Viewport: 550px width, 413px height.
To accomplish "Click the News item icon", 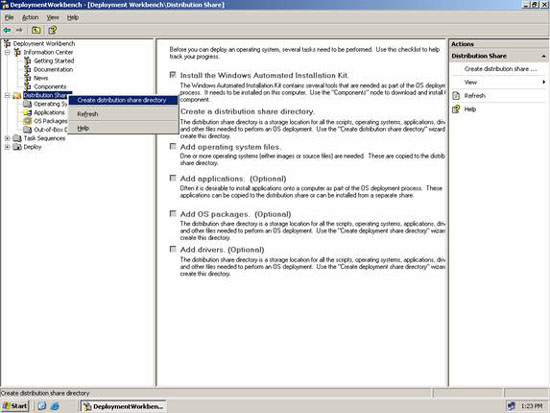I will (28, 78).
